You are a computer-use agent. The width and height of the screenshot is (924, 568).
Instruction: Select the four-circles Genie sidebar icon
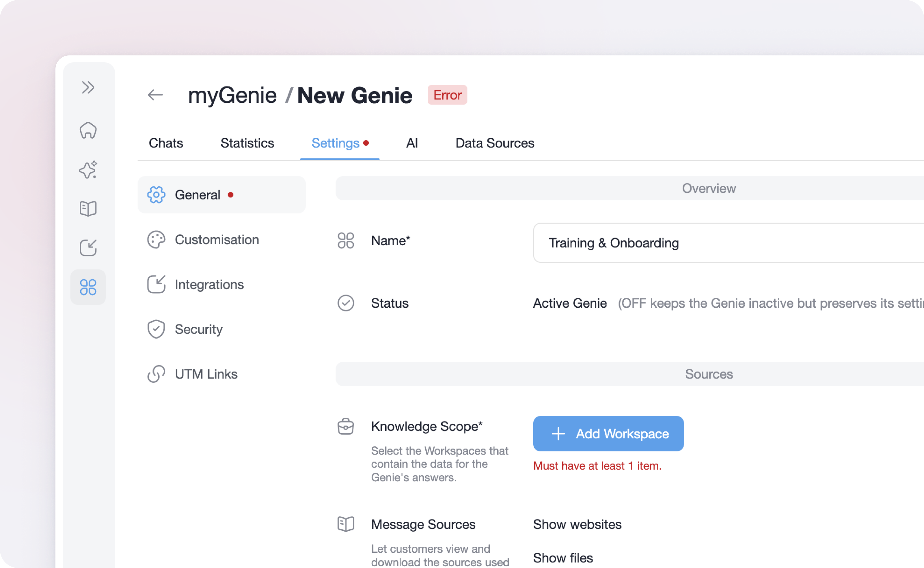tap(88, 287)
